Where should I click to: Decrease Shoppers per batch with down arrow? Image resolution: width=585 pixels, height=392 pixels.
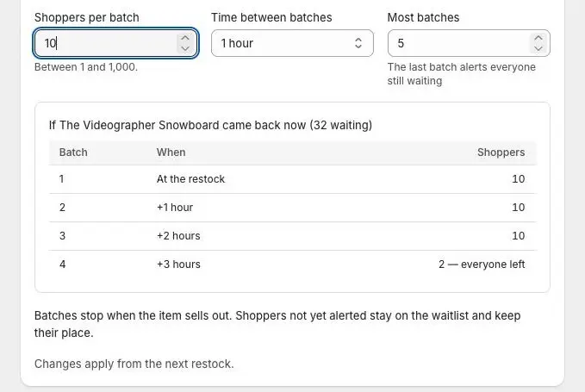[x=185, y=48]
